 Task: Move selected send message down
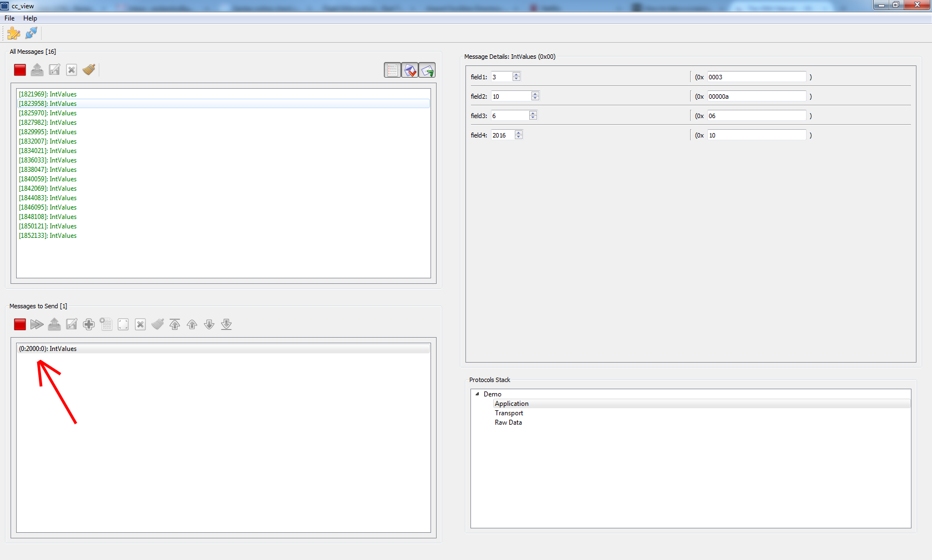[209, 324]
